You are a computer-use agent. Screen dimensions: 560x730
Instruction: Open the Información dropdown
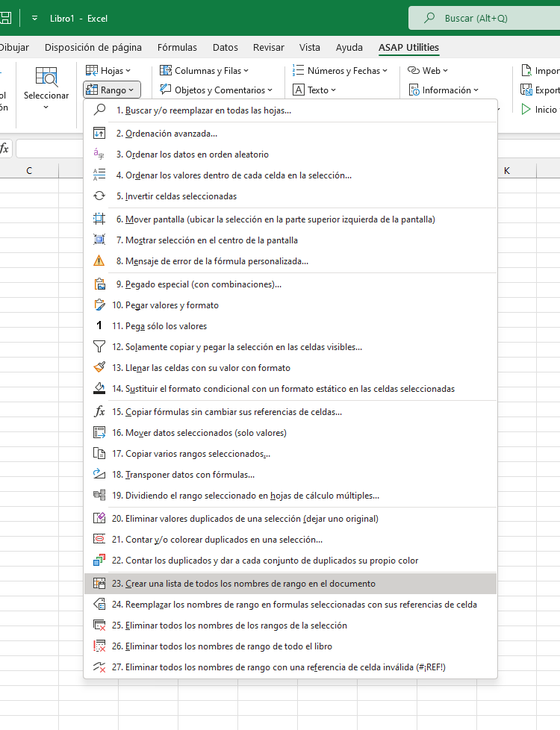pyautogui.click(x=444, y=90)
